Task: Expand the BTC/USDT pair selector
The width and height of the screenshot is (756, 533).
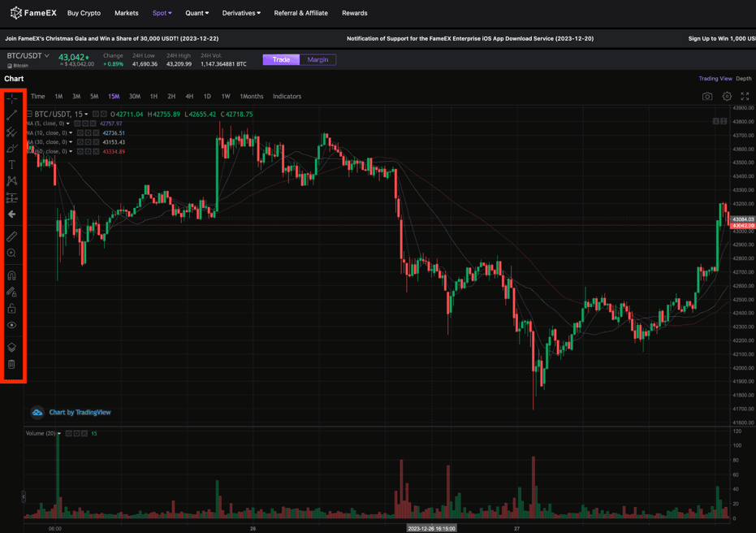Action: (x=28, y=56)
